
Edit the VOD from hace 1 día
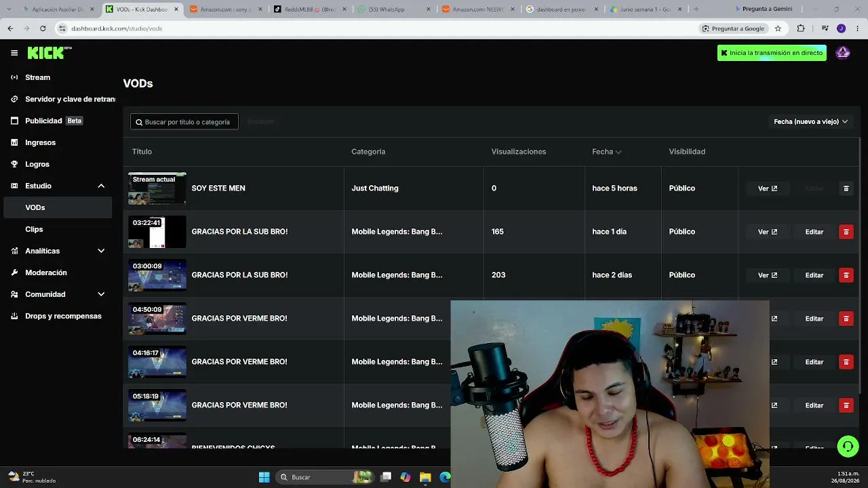(814, 232)
